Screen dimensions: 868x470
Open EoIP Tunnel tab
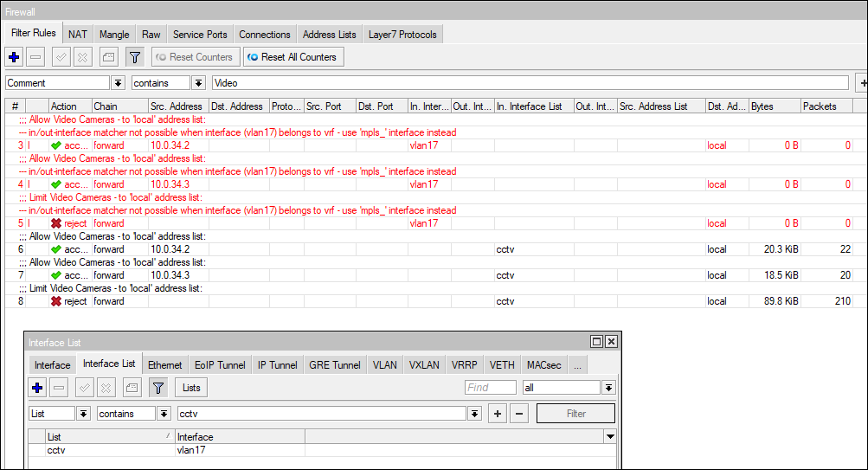coord(220,364)
